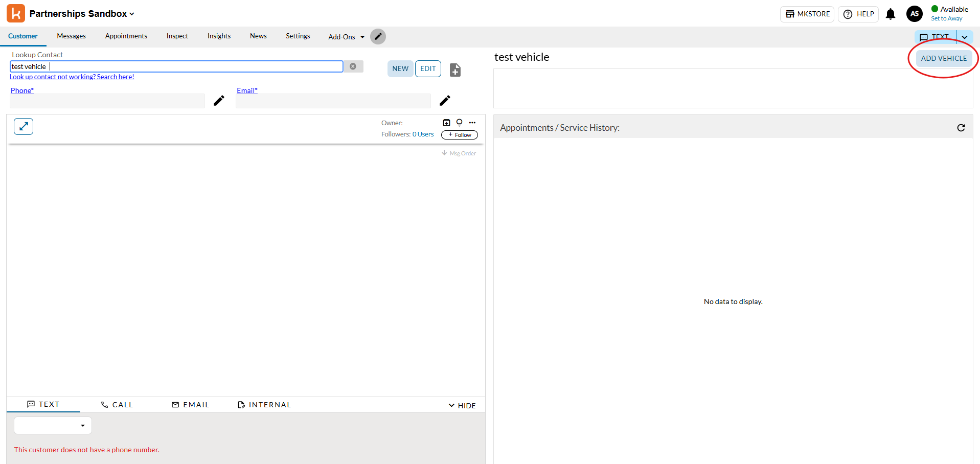This screenshot has width=980, height=464.
Task: Click the pencil icon beside the Phone field
Action: pos(219,101)
